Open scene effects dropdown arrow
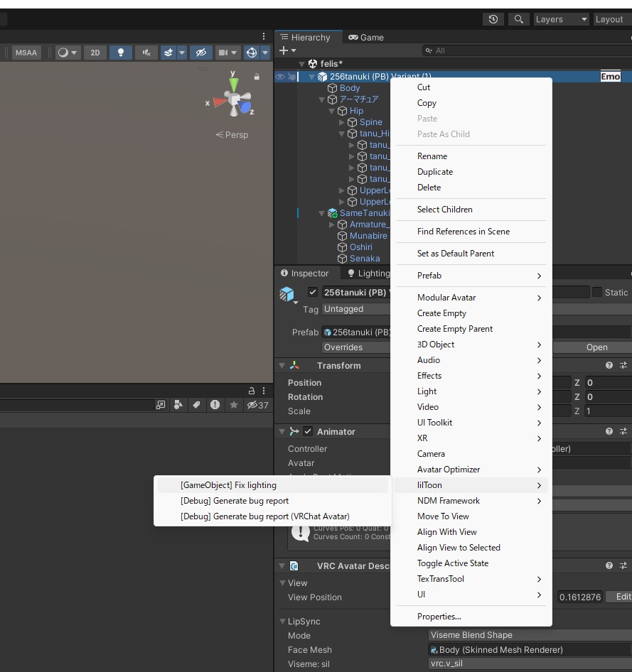Viewport: 632px width, 672px height. [182, 53]
